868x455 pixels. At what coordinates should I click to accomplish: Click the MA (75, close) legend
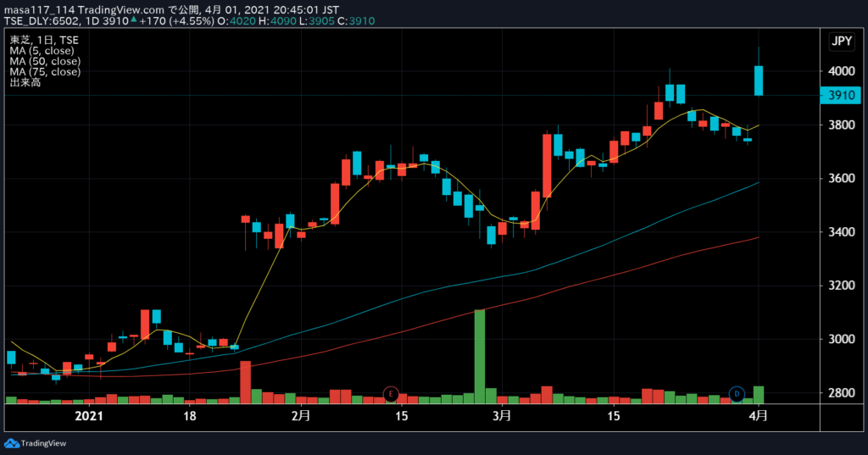(45, 71)
